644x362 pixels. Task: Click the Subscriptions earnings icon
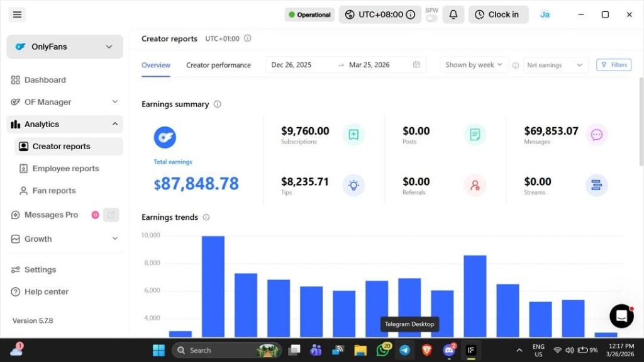coord(353,135)
